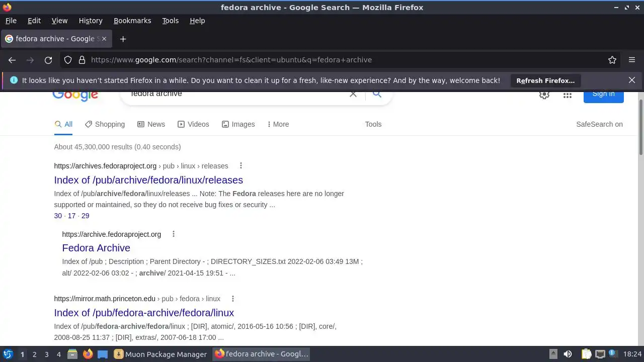
Task: Open the More search filters dropdown
Action: click(x=278, y=124)
